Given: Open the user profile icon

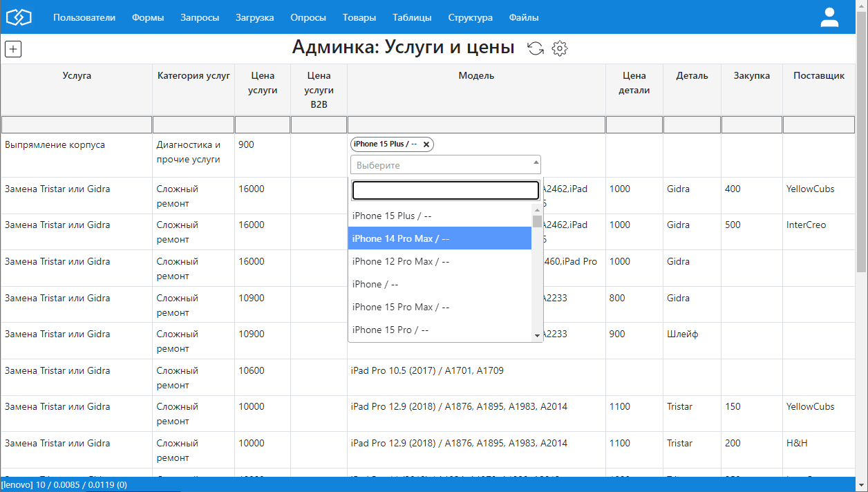Looking at the screenshot, I should (x=829, y=17).
